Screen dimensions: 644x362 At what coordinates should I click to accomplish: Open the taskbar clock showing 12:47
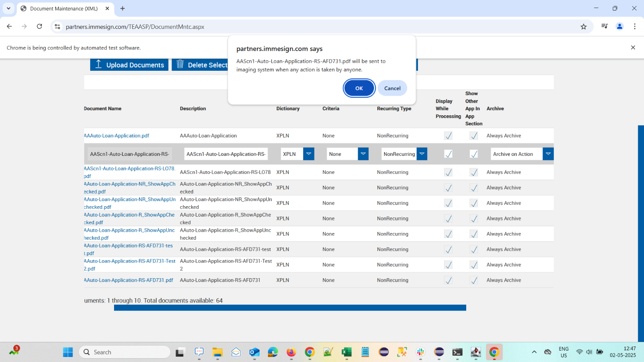(623, 352)
